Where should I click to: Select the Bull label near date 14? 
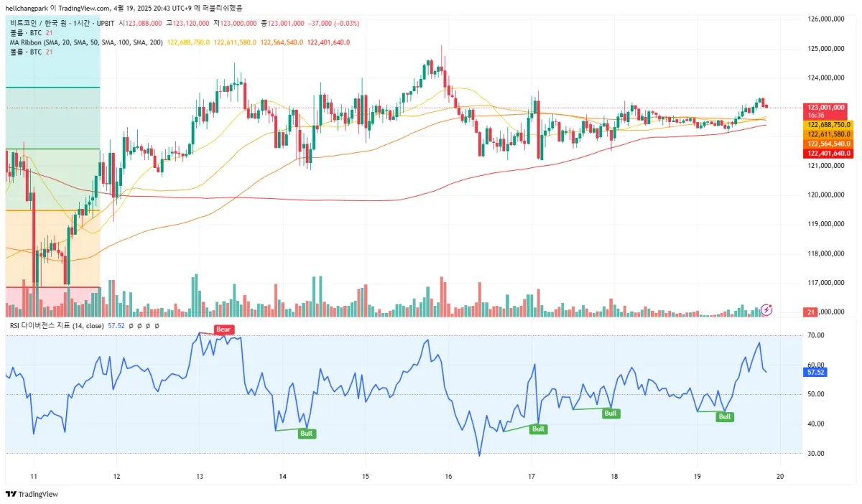pyautogui.click(x=307, y=434)
